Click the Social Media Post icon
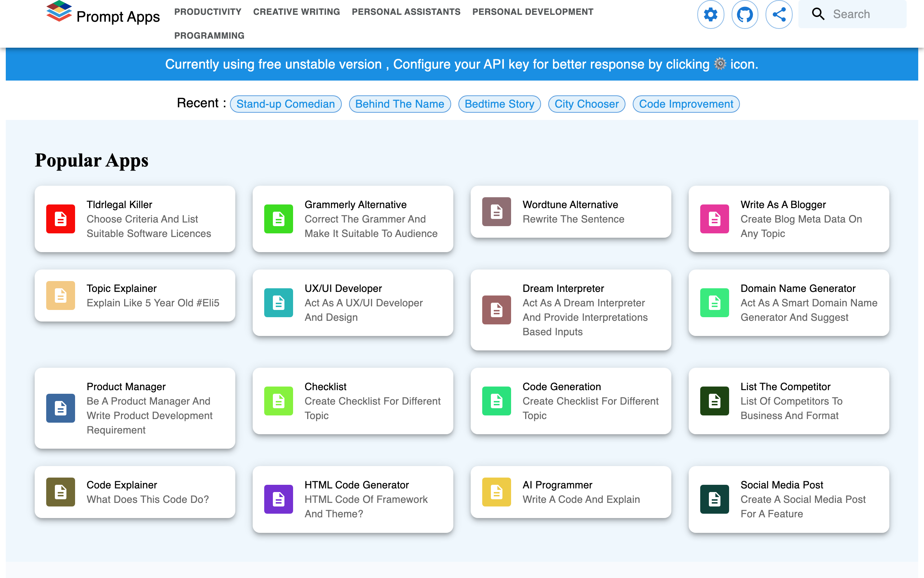Image resolution: width=924 pixels, height=578 pixels. 714,499
